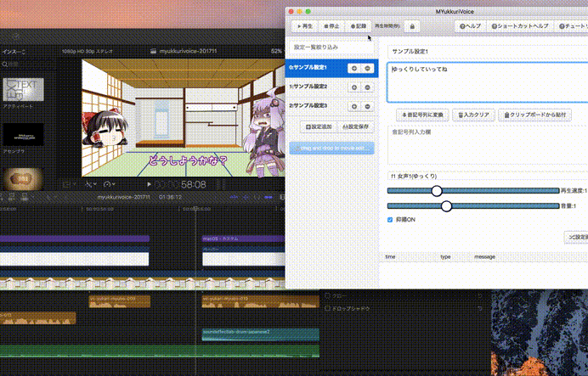Click the minus icon on 0:サンプル設定1 row

pyautogui.click(x=367, y=68)
